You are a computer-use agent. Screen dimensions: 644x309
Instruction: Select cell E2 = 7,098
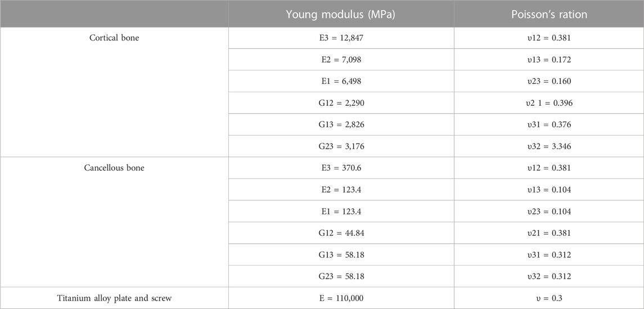[x=341, y=60]
